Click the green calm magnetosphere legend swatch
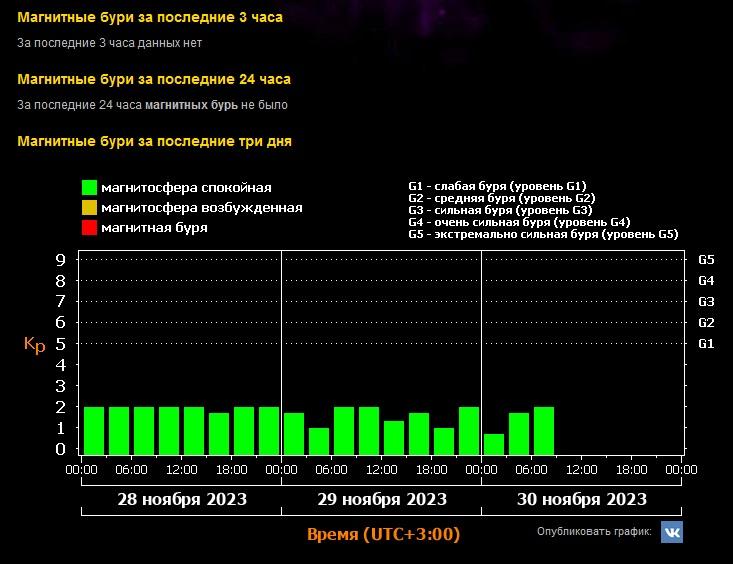 pos(89,188)
